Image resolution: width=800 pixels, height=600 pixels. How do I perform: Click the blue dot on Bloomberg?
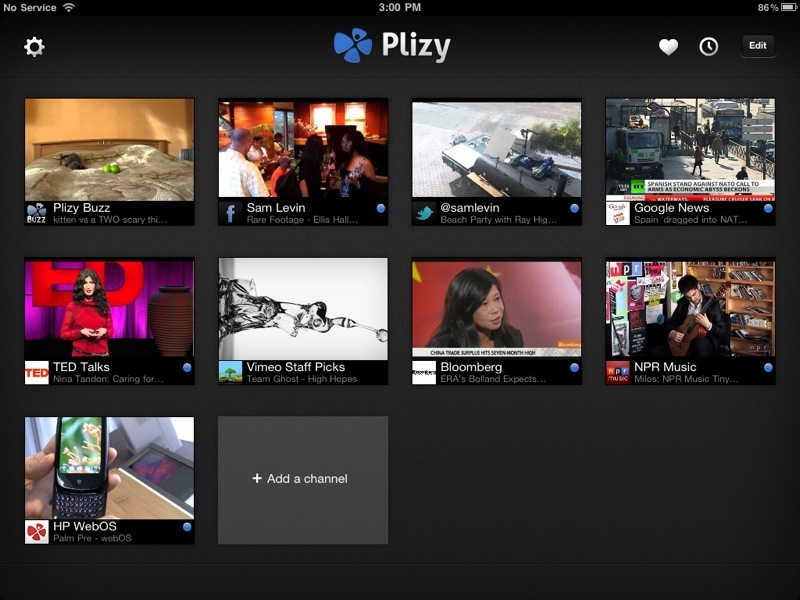[x=574, y=367]
